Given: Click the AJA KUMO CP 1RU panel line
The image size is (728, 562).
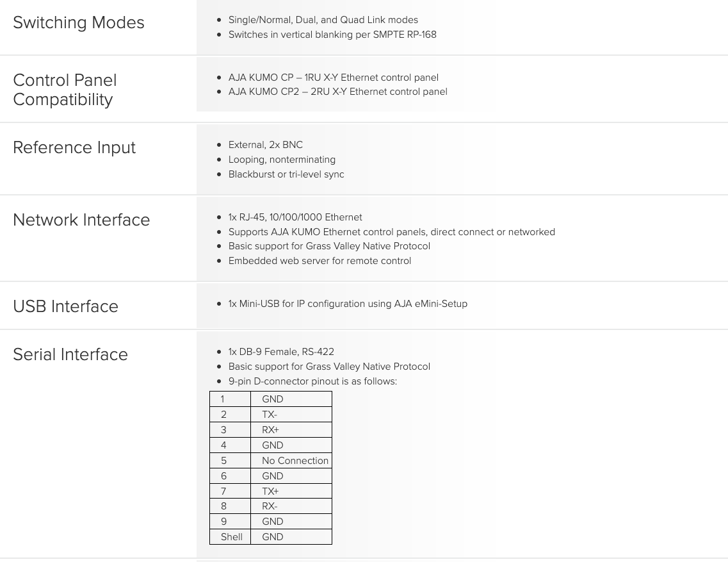Looking at the screenshot, I should coord(334,78).
